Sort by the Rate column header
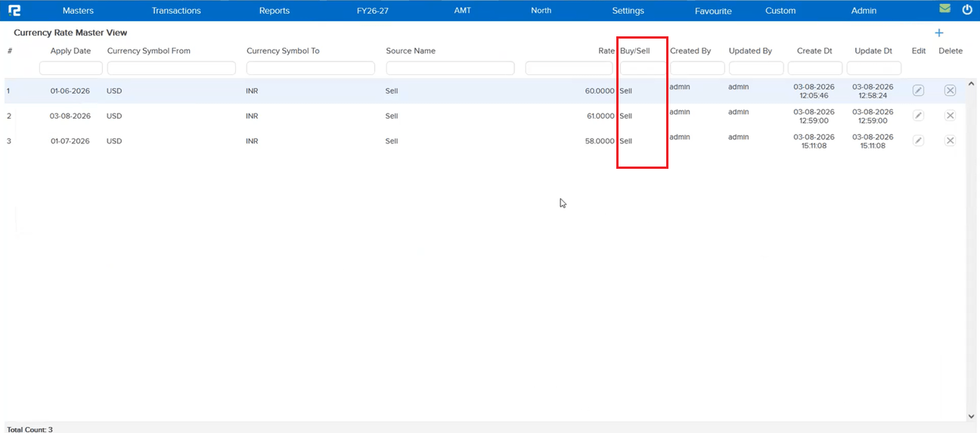The width and height of the screenshot is (980, 433). point(606,51)
